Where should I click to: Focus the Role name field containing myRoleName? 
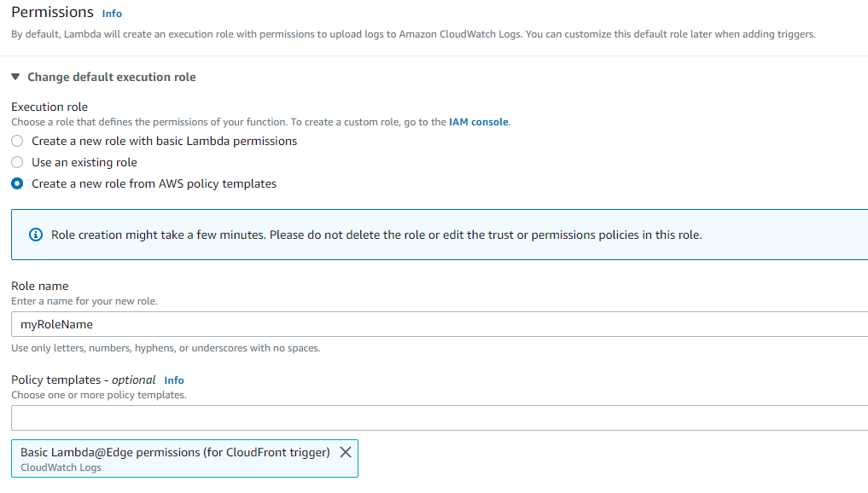(439, 324)
